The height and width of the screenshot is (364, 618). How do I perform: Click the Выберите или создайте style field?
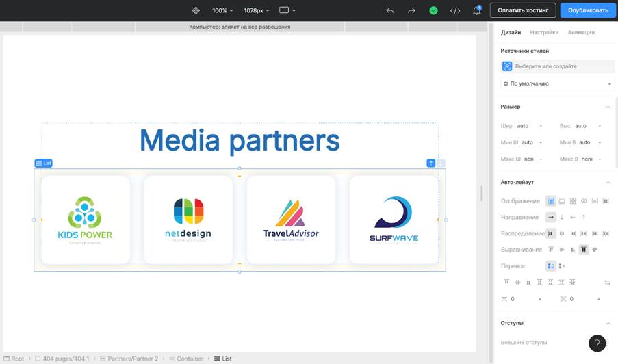coord(564,66)
